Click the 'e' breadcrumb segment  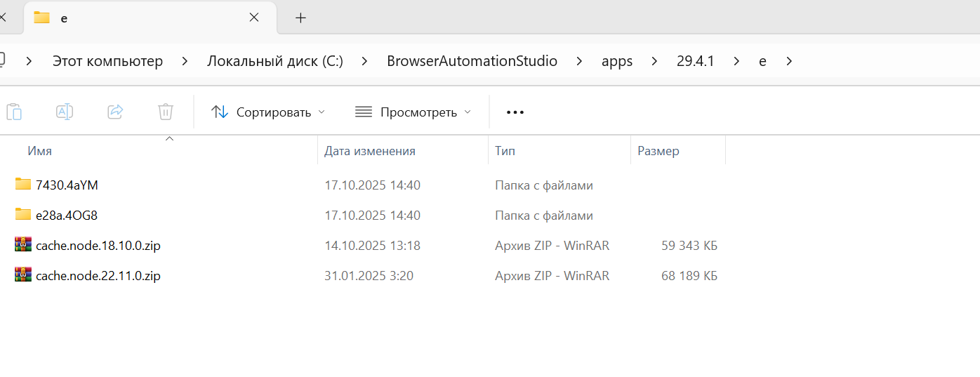click(762, 61)
